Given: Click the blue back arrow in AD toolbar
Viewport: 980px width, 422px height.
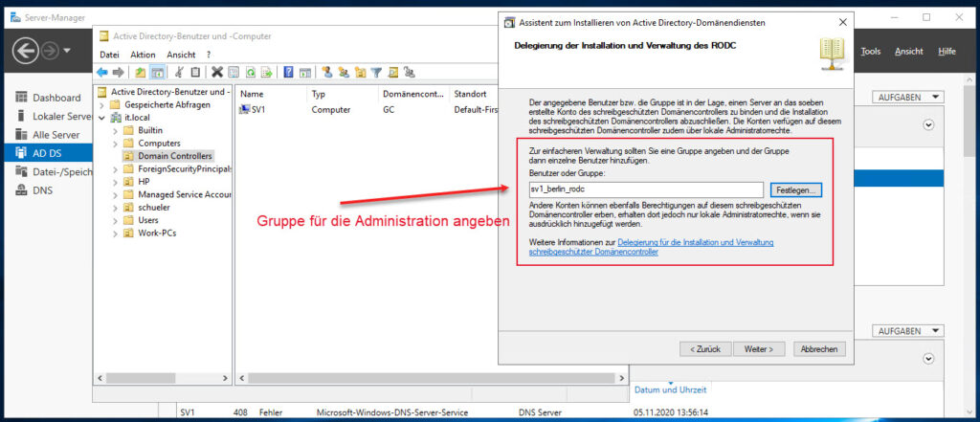Looking at the screenshot, I should (101, 73).
